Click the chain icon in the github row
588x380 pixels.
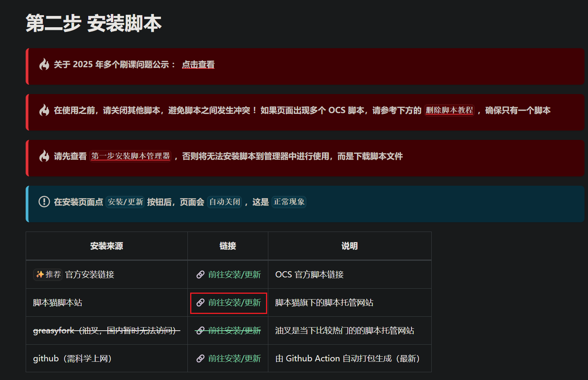click(200, 359)
